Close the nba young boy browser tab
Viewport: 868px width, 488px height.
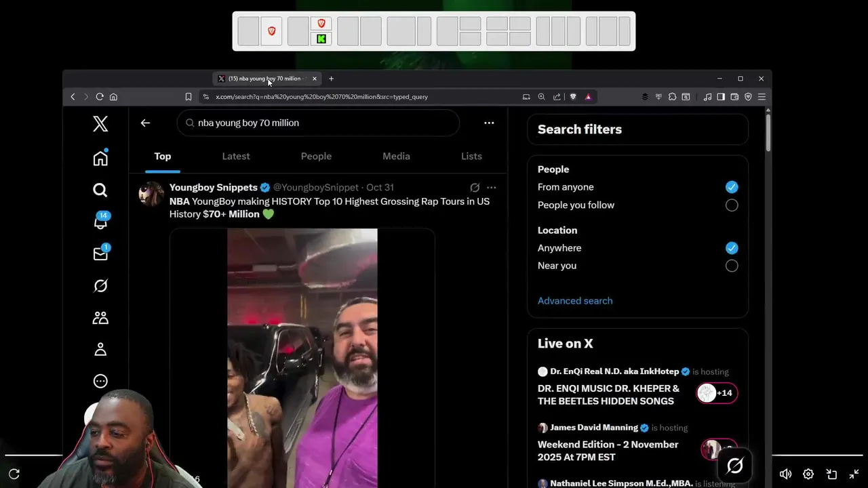click(314, 79)
